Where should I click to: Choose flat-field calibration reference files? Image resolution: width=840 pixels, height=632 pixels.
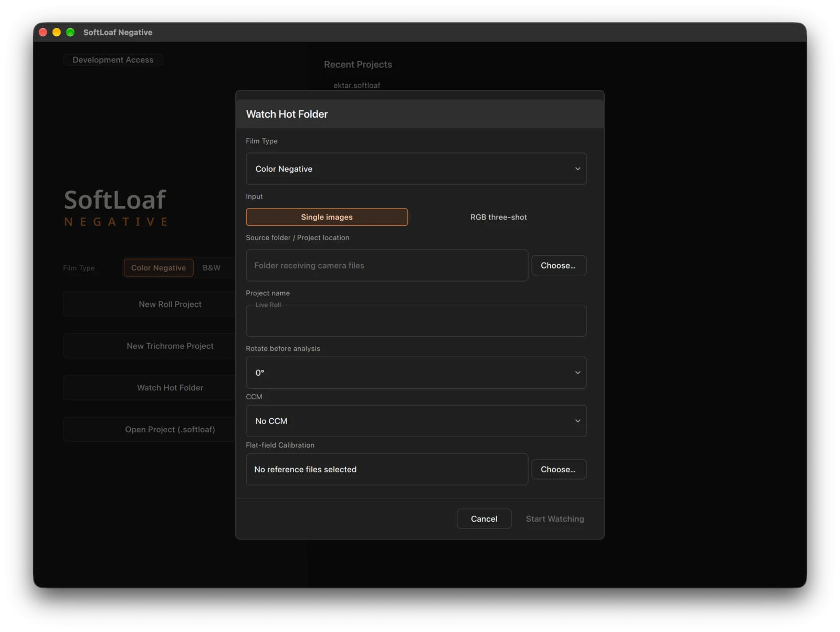click(559, 469)
